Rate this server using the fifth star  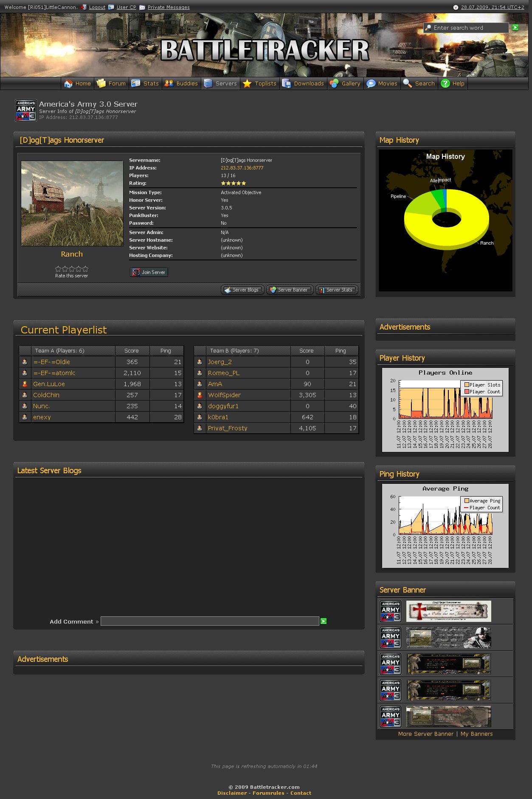[x=85, y=269]
